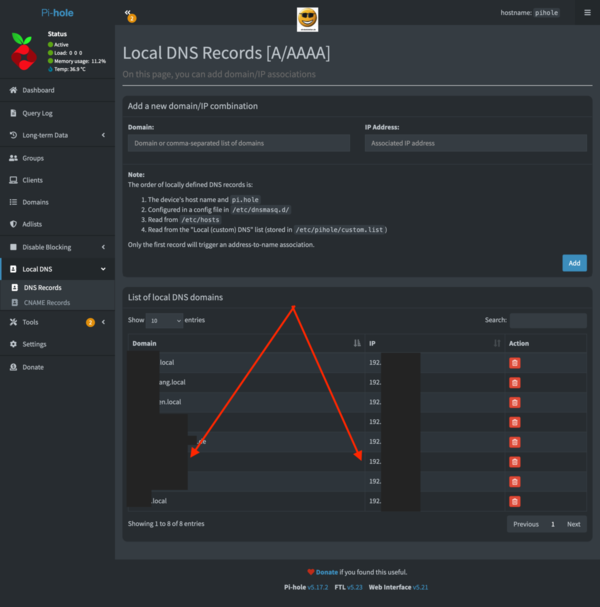Click the Pi-hole raspberry logo in sidebar
This screenshot has width=600, height=607.
(24, 51)
